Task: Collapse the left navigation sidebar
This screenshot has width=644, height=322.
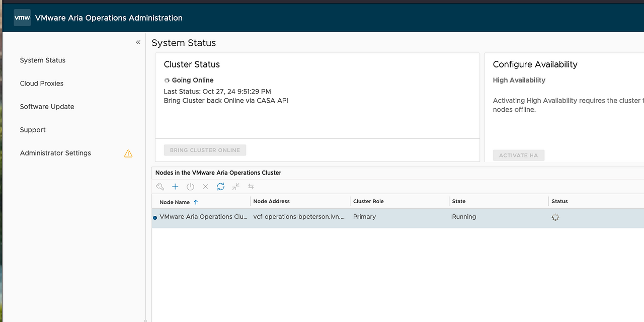Action: coord(138,42)
